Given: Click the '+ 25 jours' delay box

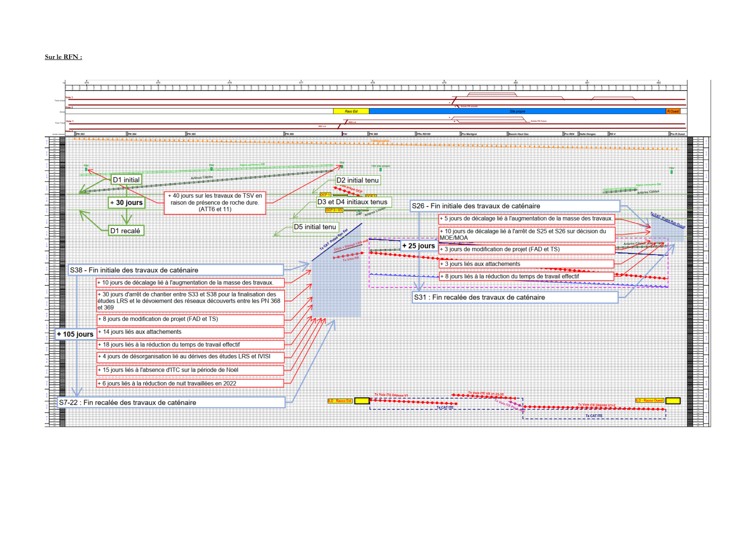Looking at the screenshot, I should click(419, 246).
